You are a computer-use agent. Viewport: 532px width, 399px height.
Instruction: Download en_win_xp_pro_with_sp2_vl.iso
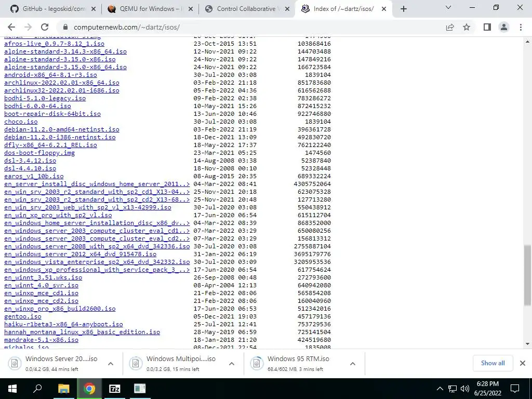[58, 216]
